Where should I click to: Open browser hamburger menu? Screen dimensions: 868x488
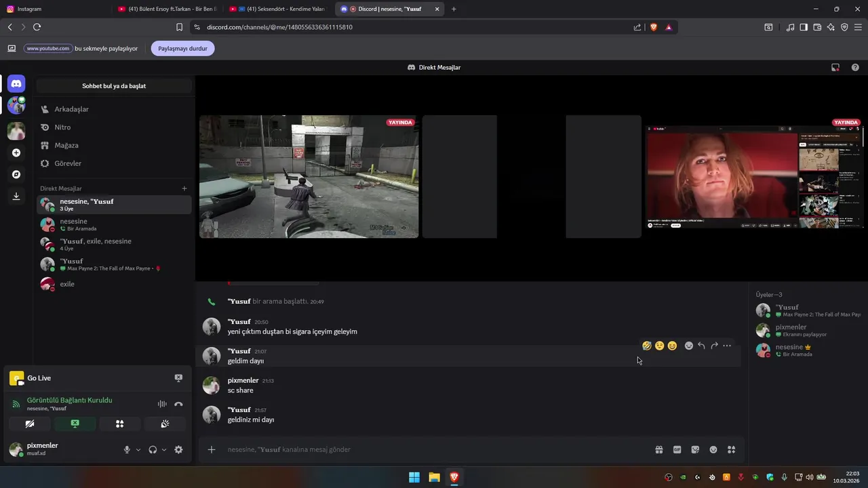[x=858, y=27]
